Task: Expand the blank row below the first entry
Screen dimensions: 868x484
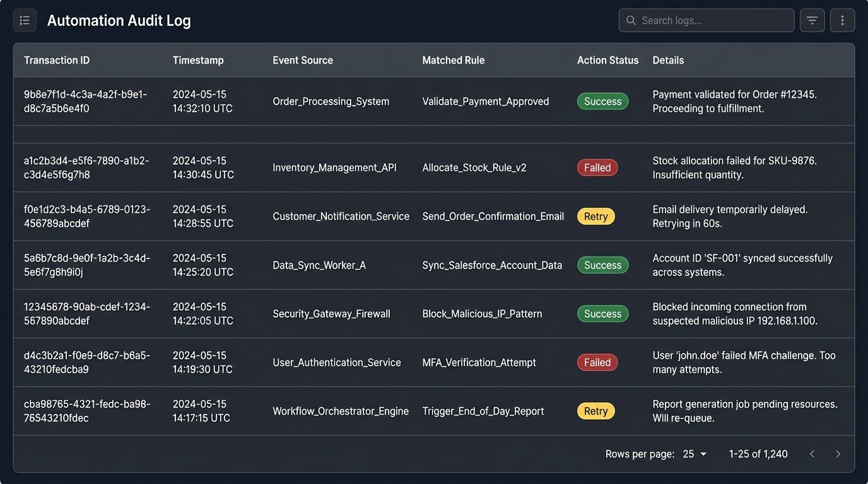Action: (x=434, y=134)
